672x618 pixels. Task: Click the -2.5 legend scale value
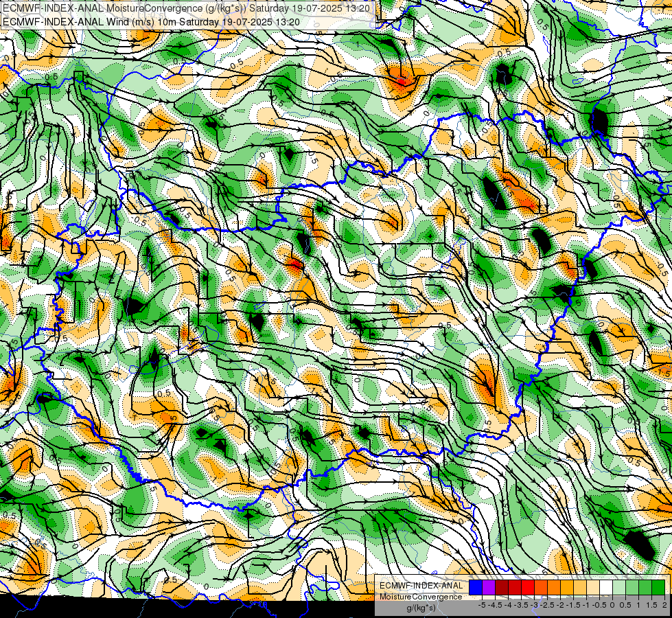(547, 605)
